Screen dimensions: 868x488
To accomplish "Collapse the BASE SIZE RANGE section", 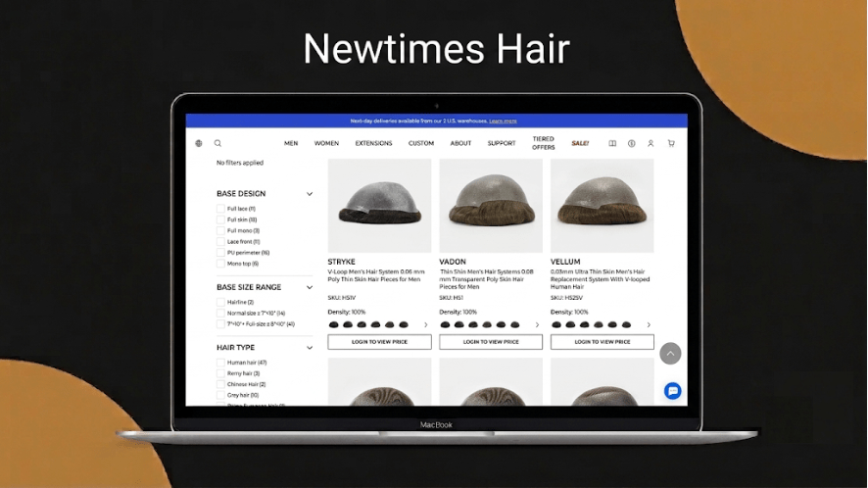I will click(x=310, y=287).
